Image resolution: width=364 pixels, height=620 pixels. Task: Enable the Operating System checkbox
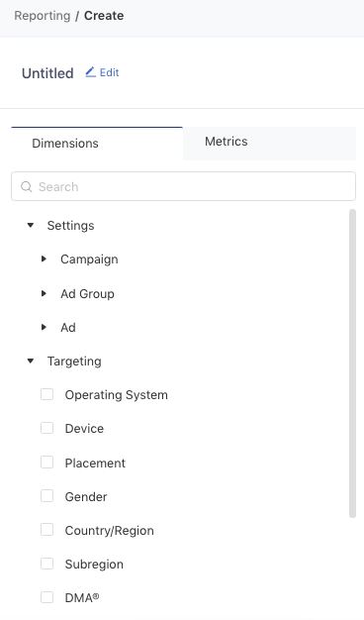[x=46, y=394]
